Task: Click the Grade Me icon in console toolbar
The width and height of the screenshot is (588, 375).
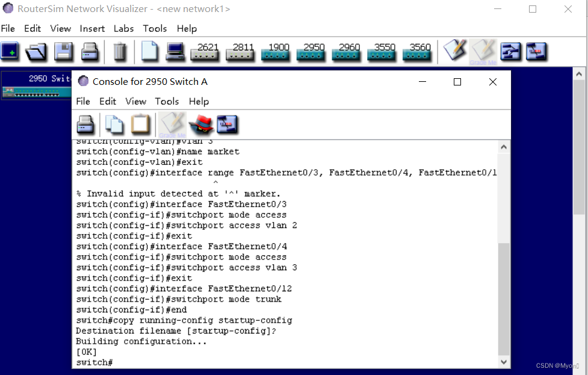Action: point(173,125)
